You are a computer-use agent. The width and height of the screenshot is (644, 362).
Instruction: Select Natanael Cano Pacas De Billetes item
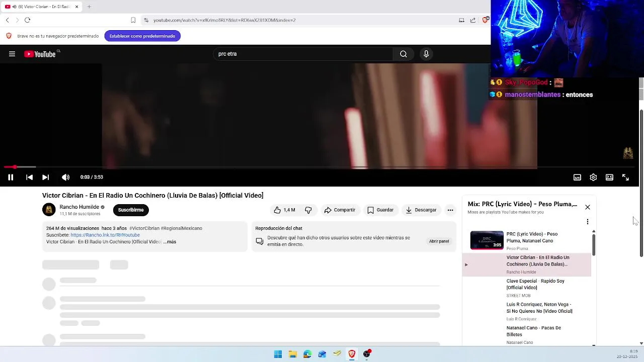coord(526,335)
